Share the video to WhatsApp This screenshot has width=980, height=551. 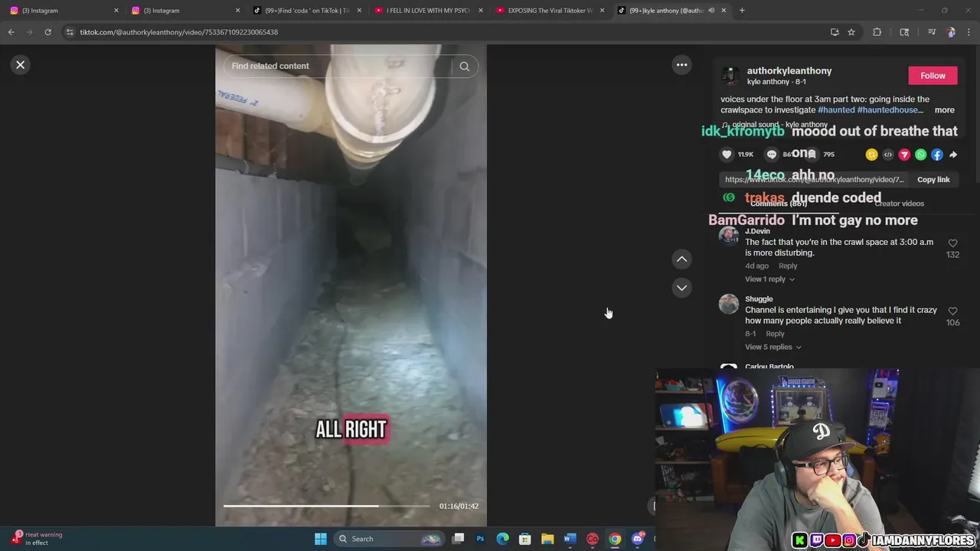pyautogui.click(x=921, y=155)
